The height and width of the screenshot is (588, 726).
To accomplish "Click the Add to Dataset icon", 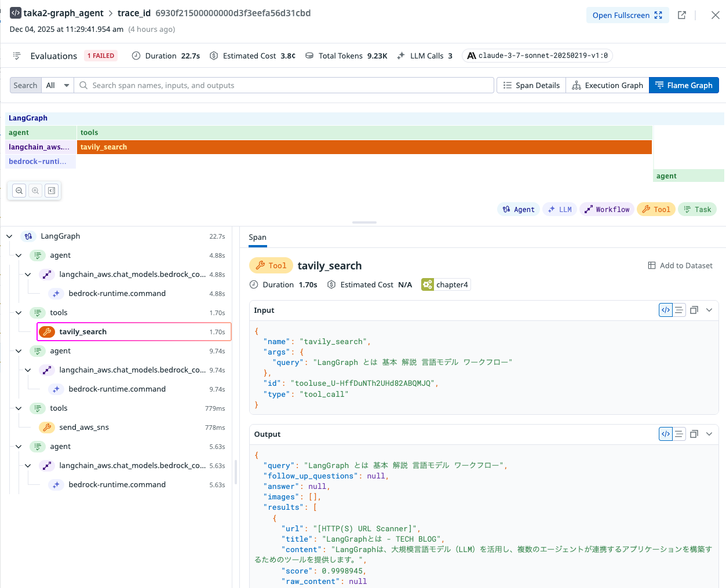I will (652, 265).
